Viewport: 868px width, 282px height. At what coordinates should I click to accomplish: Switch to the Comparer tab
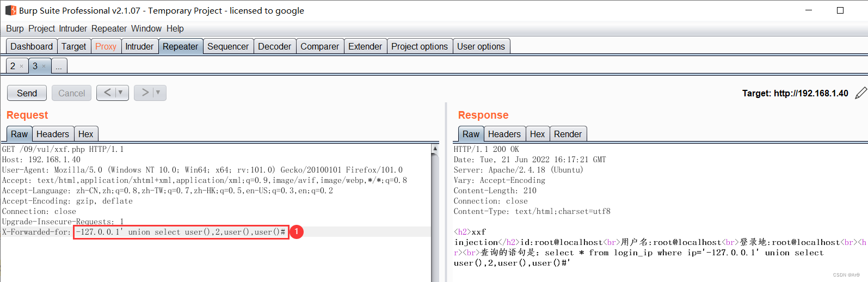[x=319, y=46]
